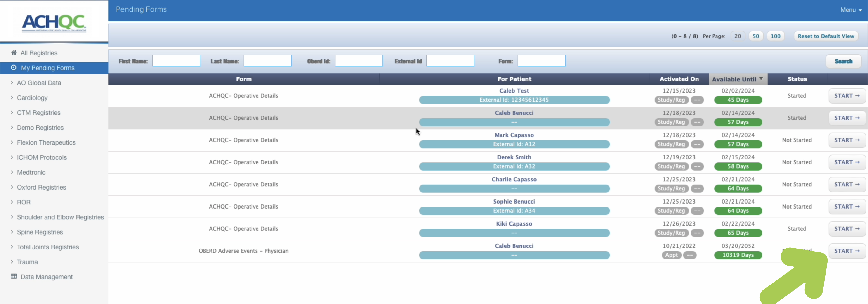This screenshot has height=304, width=868.
Task: Set per page to 100
Action: pos(775,36)
